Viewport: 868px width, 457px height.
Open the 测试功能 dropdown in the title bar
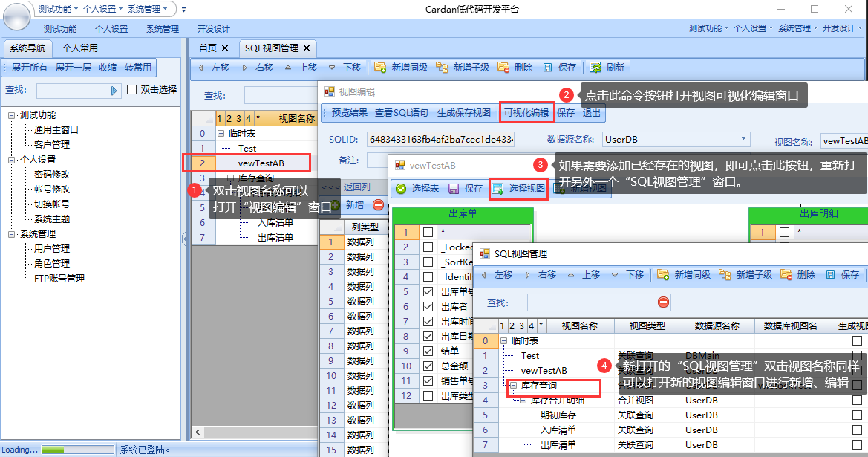58,9
